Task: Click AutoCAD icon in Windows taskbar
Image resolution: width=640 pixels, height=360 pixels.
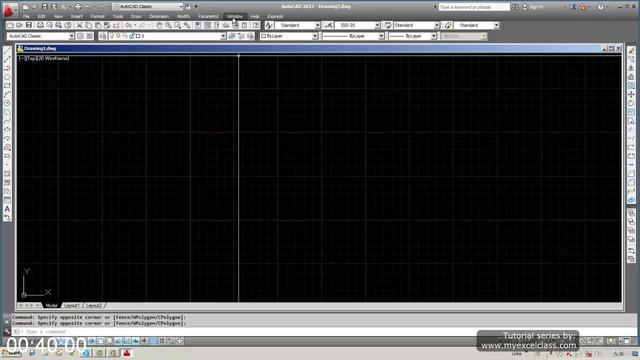Action: click(127, 353)
